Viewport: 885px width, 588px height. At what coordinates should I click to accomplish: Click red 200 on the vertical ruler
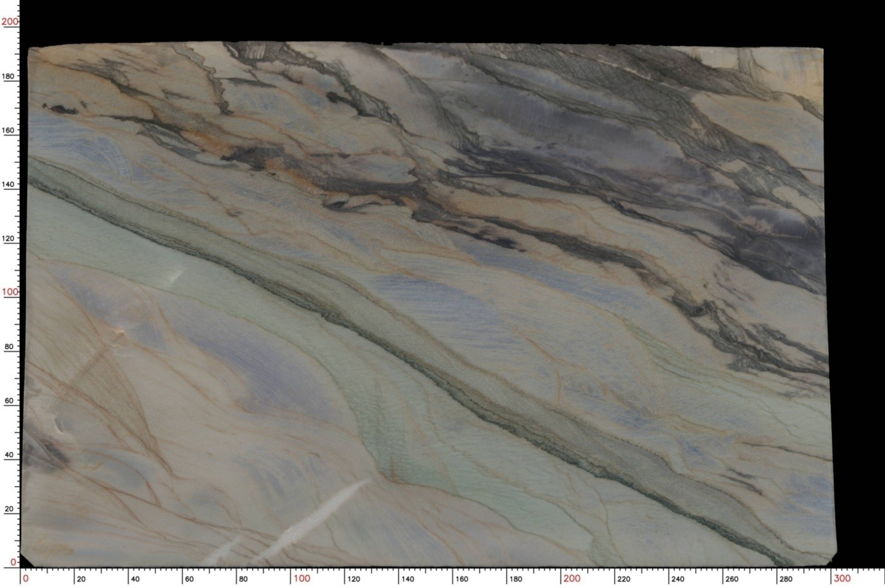pyautogui.click(x=10, y=21)
